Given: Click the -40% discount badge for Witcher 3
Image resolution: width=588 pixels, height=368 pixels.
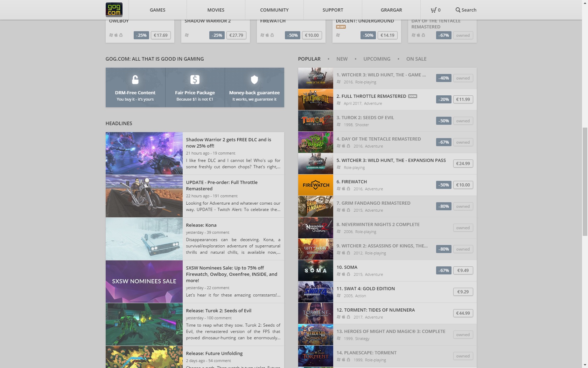Looking at the screenshot, I should 444,78.
